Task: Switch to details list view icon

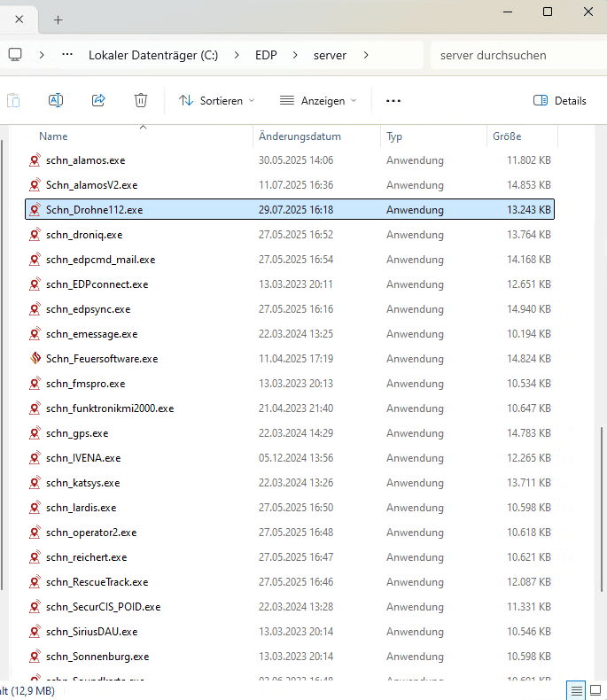Action: 576,690
